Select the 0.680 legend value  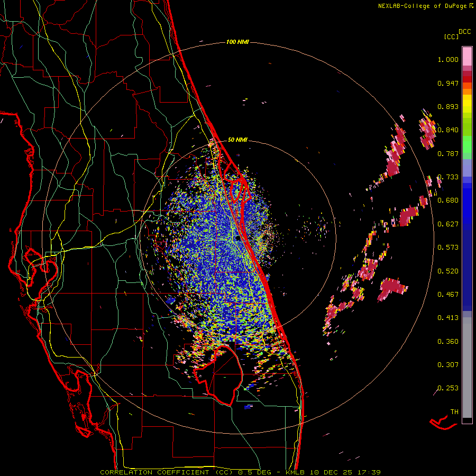(x=448, y=200)
